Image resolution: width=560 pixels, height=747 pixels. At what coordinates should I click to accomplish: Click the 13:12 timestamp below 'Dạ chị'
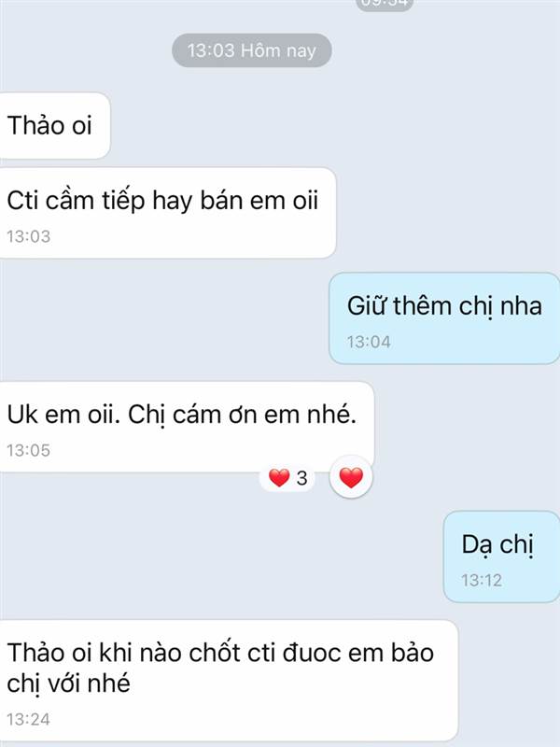(x=482, y=580)
